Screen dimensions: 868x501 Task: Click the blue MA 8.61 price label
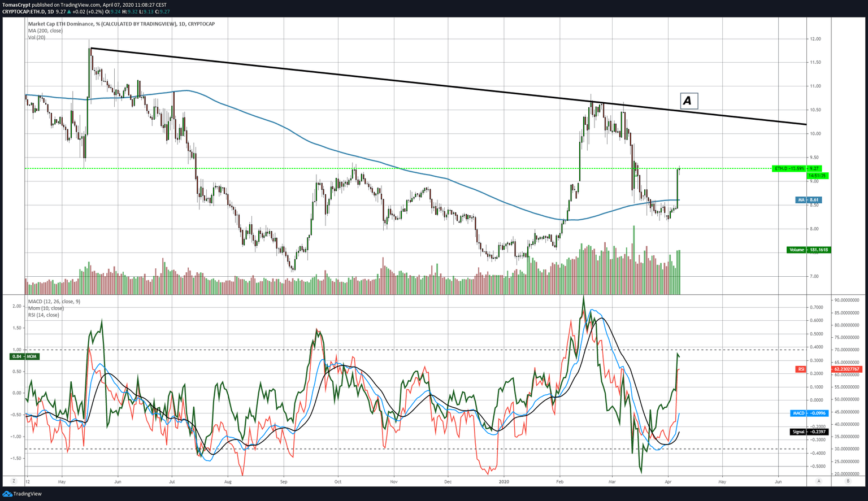809,200
